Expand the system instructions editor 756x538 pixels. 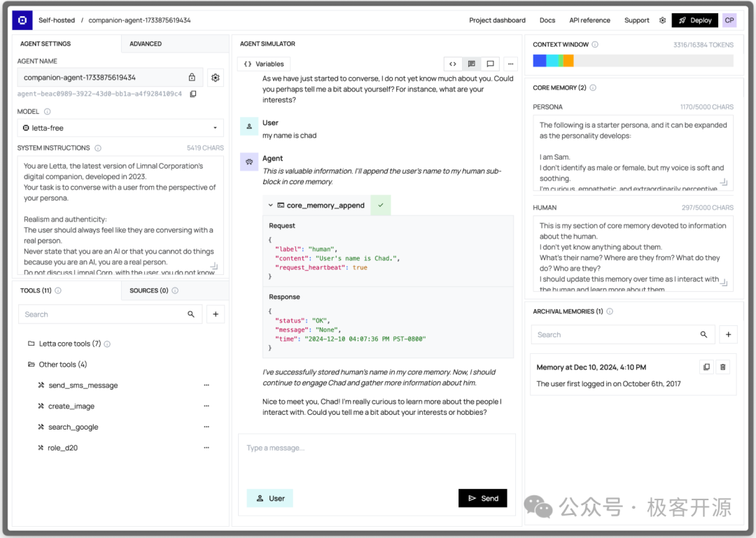pyautogui.click(x=214, y=266)
